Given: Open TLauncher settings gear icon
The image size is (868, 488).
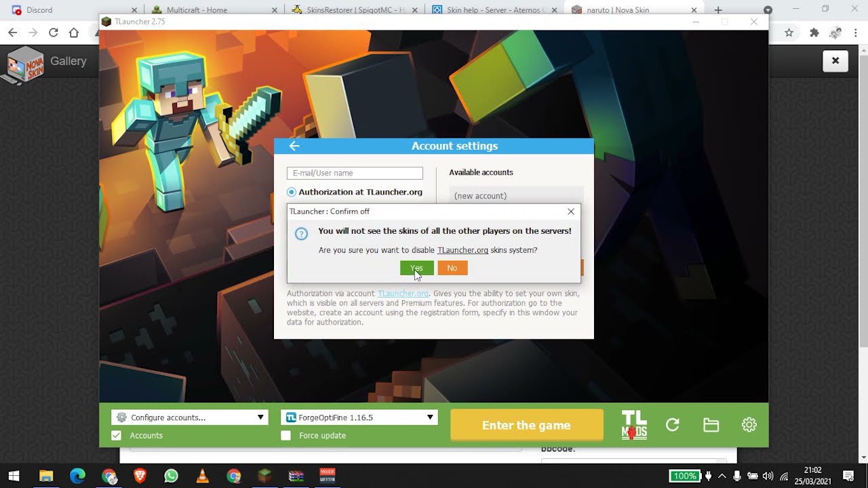Looking at the screenshot, I should tap(749, 425).
